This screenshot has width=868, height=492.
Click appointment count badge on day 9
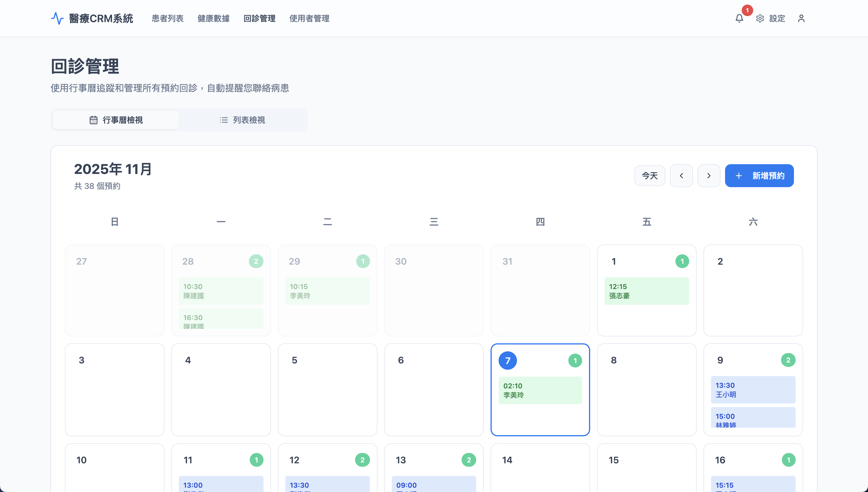point(788,360)
